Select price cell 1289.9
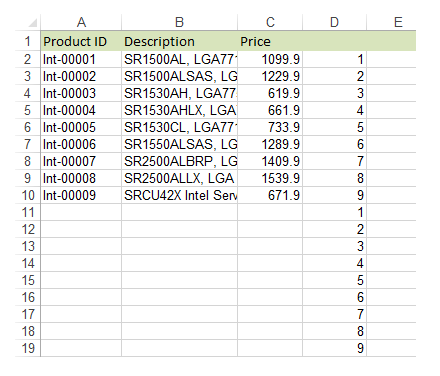Viewport: 440px width, 376px height. (270, 144)
